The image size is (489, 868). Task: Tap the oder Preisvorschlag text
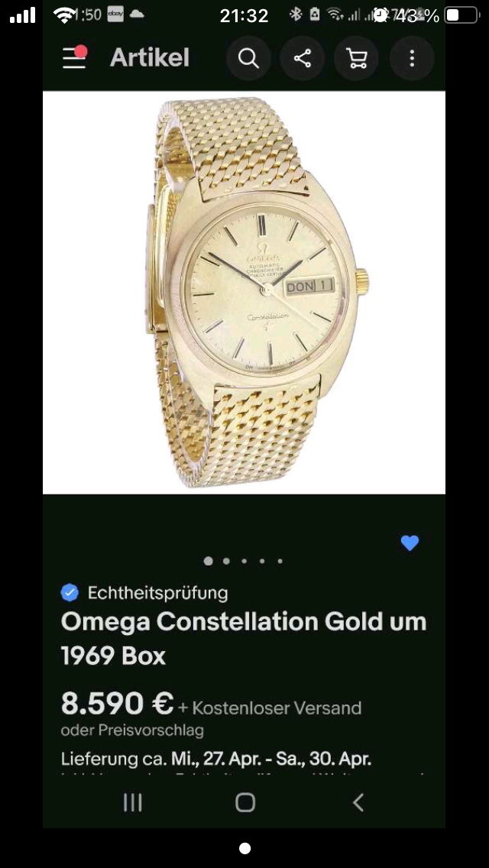click(132, 730)
